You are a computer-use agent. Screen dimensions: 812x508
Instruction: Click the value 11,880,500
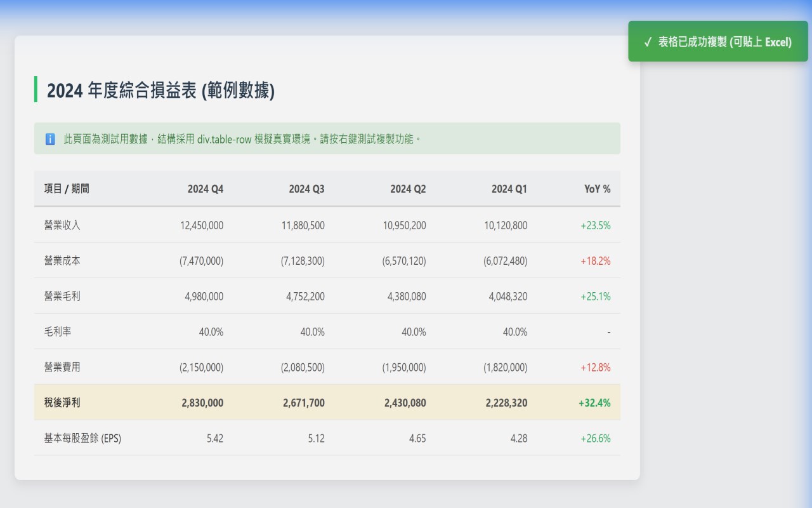click(x=303, y=225)
